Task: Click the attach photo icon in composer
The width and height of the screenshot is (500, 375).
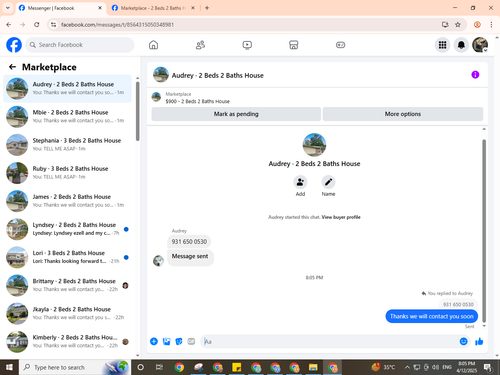Action: tap(166, 341)
